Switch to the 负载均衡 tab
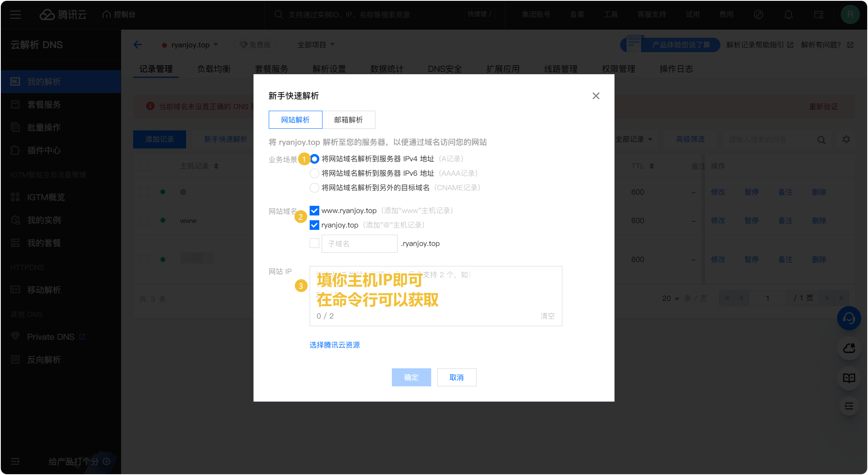Viewport: 868px width, 475px height. tap(213, 69)
